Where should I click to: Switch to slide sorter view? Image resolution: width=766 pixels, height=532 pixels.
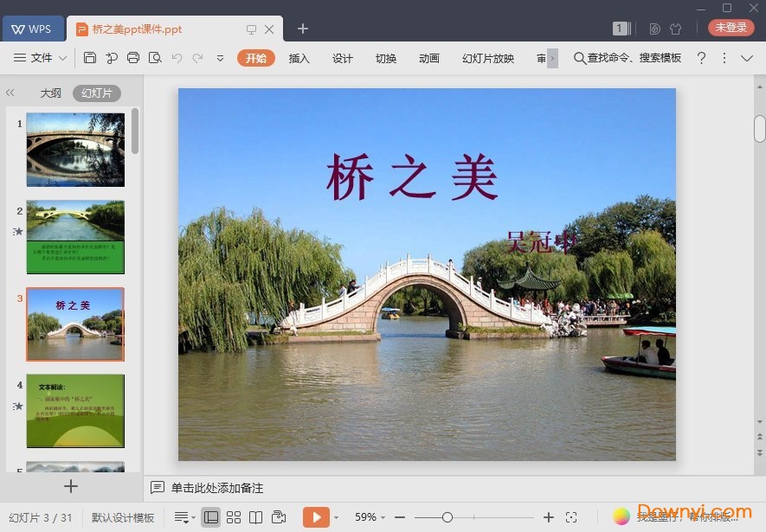point(234,517)
